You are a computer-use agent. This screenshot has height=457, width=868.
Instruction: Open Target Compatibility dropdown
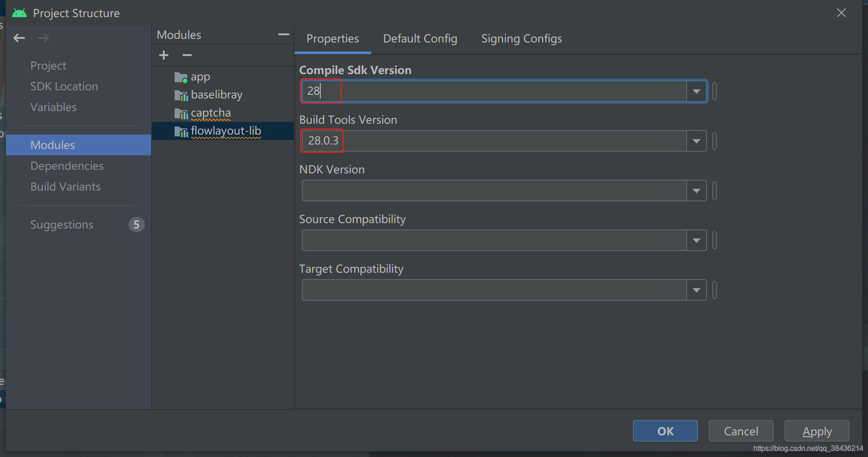pos(697,290)
